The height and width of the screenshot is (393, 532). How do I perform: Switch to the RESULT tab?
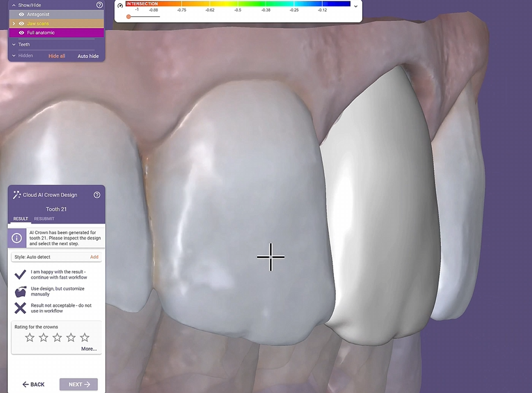point(21,218)
